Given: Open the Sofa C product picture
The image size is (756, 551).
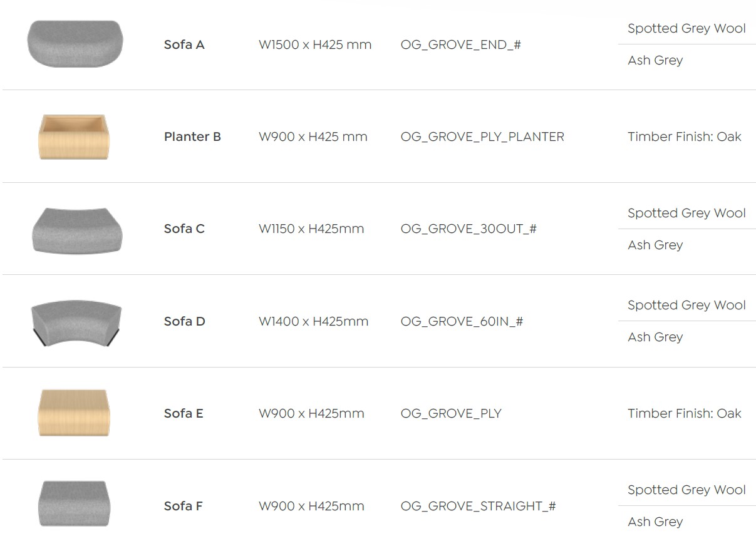Looking at the screenshot, I should 77,230.
